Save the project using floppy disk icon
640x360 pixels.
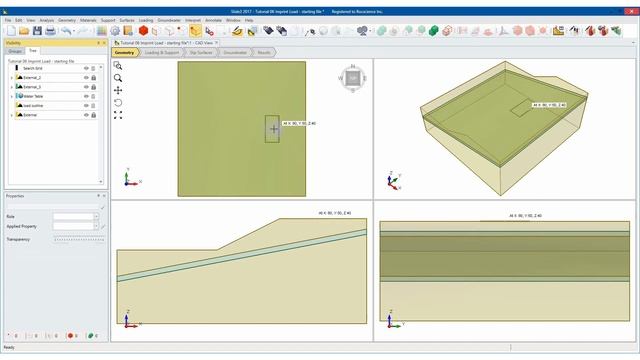pos(37,31)
